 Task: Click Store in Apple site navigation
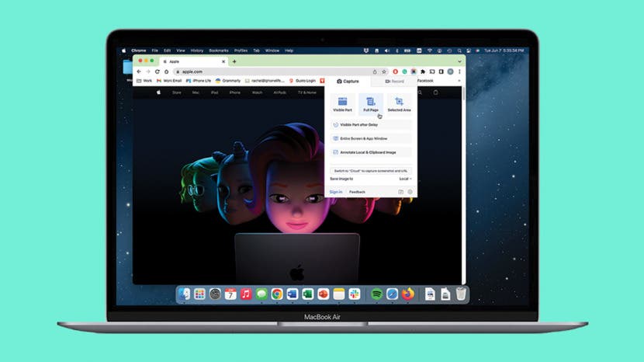click(177, 92)
